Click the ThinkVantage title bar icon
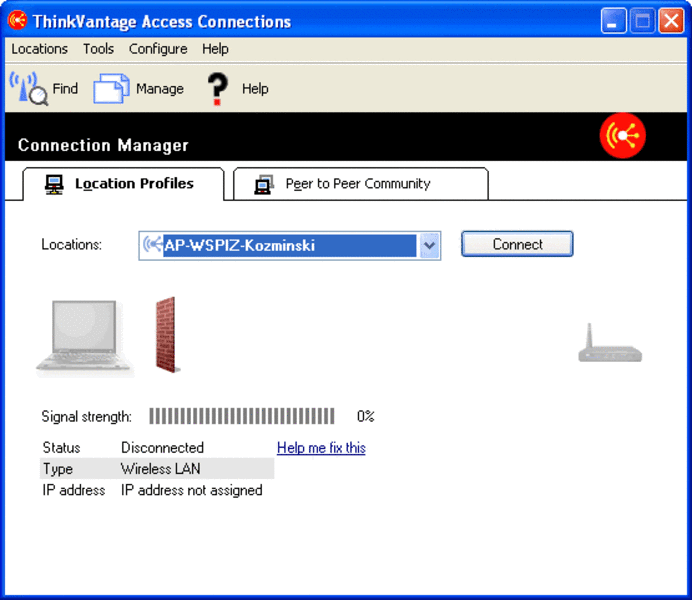Image resolution: width=692 pixels, height=600 pixels. pyautogui.click(x=18, y=20)
